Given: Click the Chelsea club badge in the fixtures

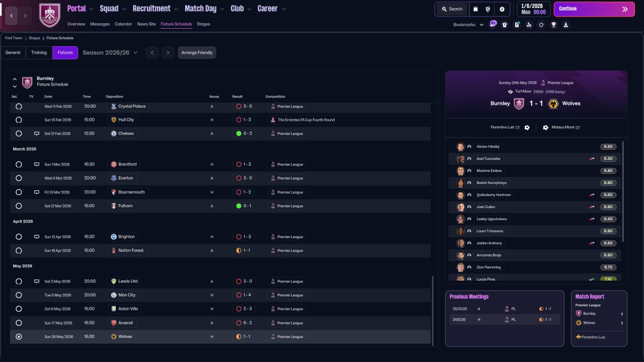Looking at the screenshot, I should click(x=114, y=134).
